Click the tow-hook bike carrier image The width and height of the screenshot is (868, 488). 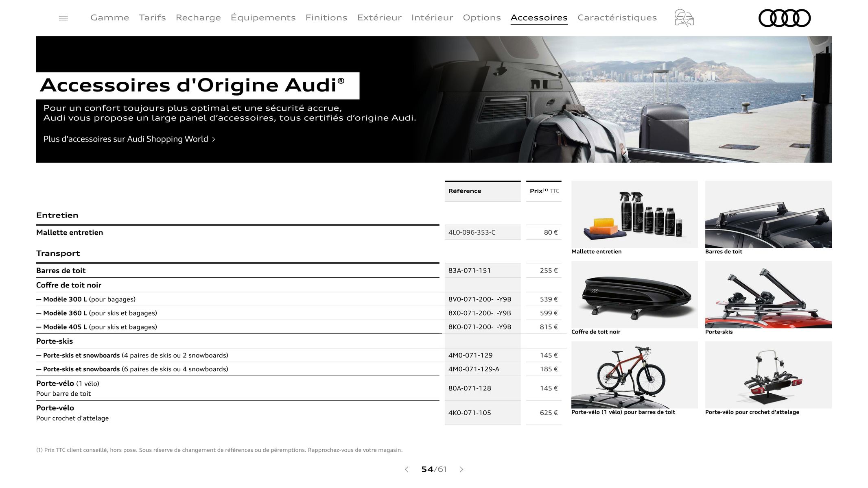(x=768, y=375)
